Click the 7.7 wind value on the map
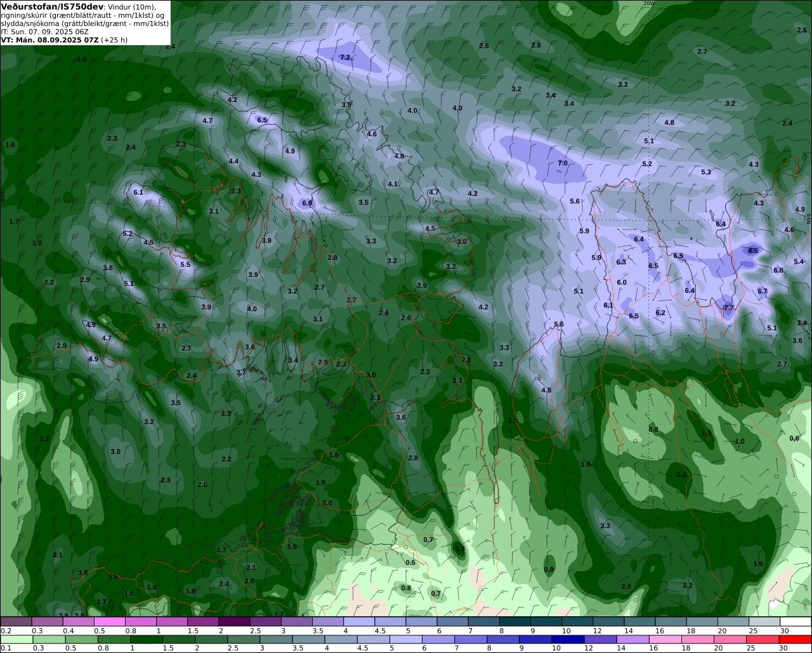 coord(729,307)
